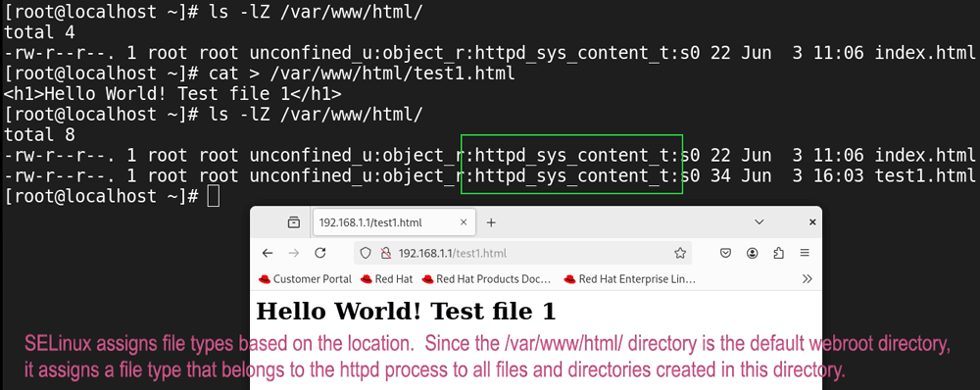
Task: Open the Firefox View icon beside tabs
Action: coord(293,221)
